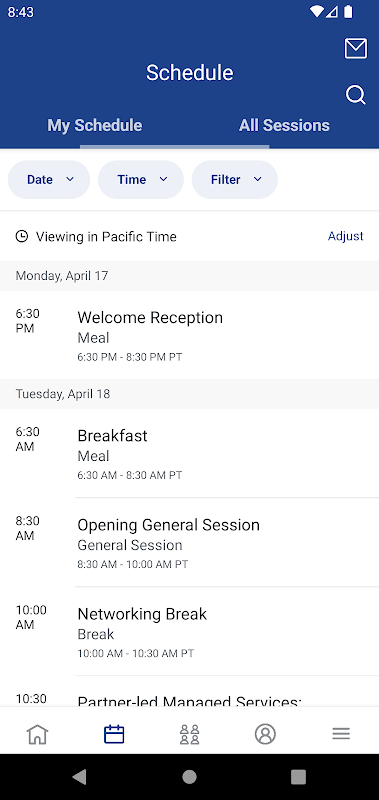Expand the Time dropdown
The width and height of the screenshot is (379, 800).
(141, 180)
